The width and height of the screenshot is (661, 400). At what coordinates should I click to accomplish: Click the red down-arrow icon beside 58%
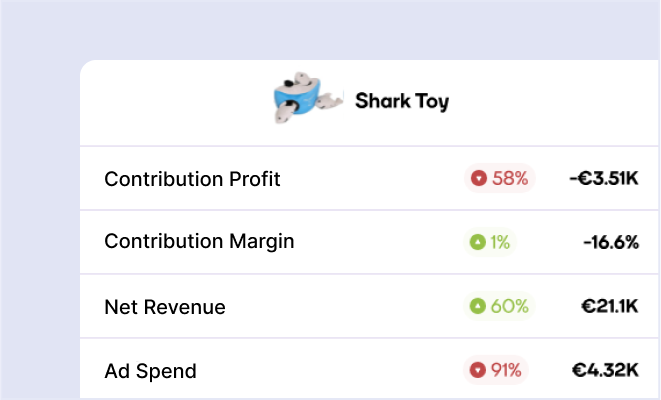[x=479, y=179]
